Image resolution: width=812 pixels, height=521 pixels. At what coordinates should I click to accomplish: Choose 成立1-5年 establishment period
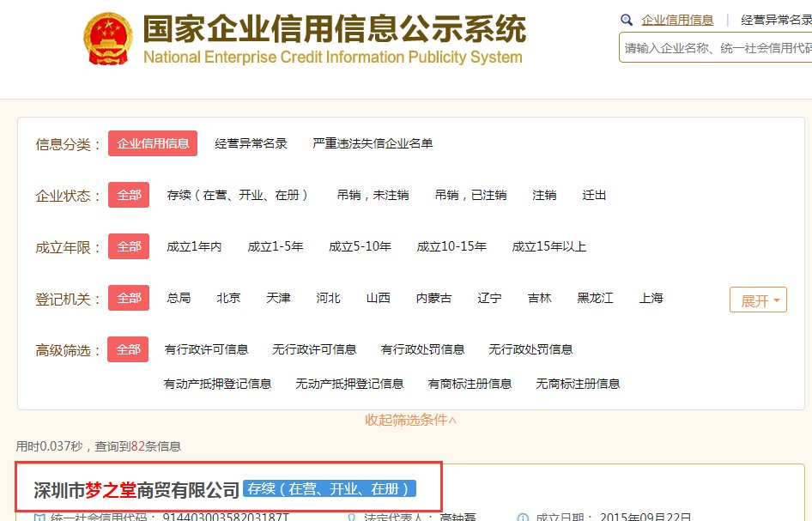click(x=273, y=246)
